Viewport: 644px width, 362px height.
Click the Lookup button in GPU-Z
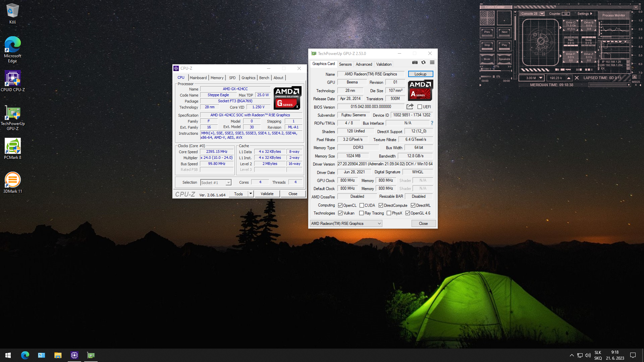click(x=420, y=74)
